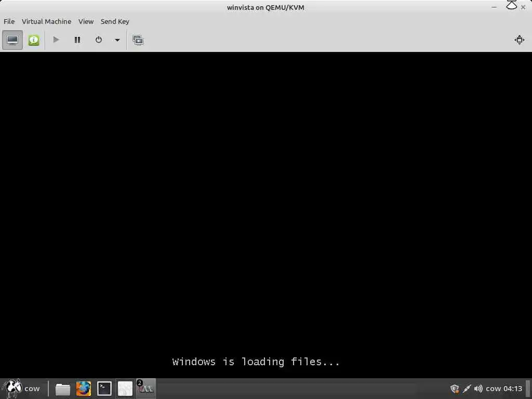The height and width of the screenshot is (399, 532).
Task: Open the volume control tray icon
Action: [x=478, y=389]
